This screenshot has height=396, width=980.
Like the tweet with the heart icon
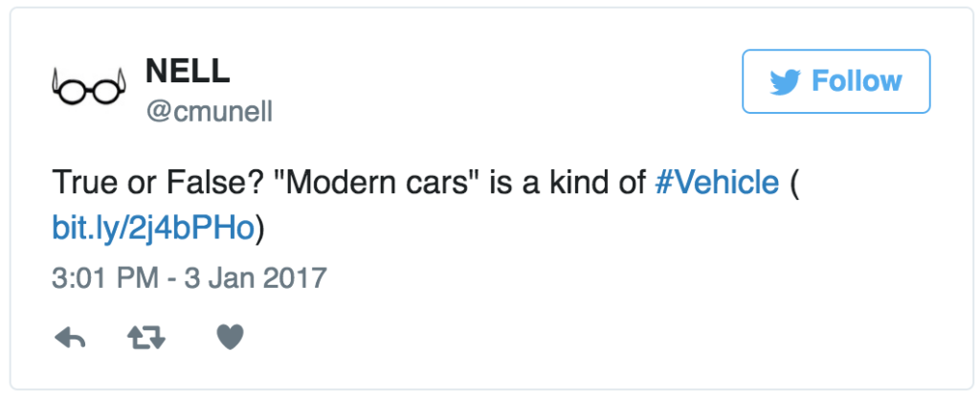(230, 338)
